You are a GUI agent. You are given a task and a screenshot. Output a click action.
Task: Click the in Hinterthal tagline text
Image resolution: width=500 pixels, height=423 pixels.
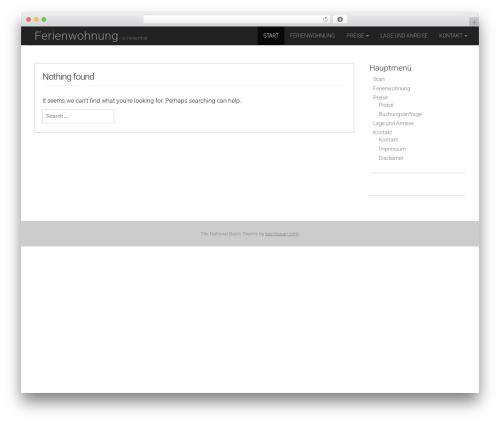tap(134, 38)
